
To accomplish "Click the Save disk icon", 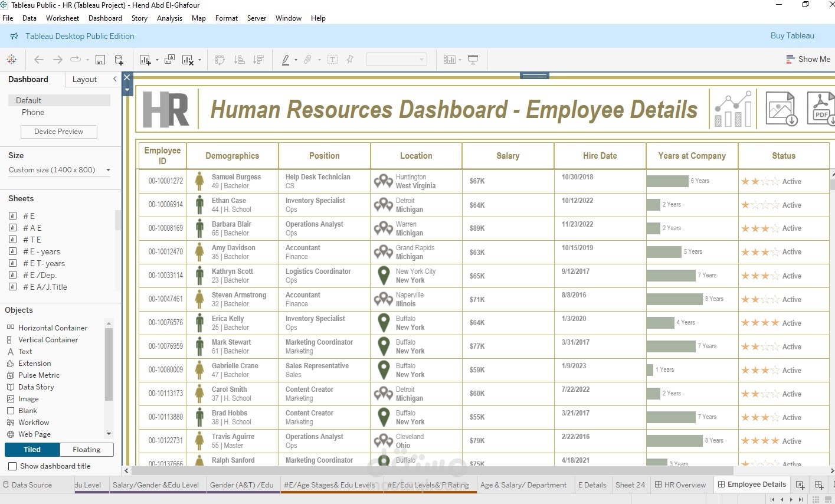I will tap(100, 60).
